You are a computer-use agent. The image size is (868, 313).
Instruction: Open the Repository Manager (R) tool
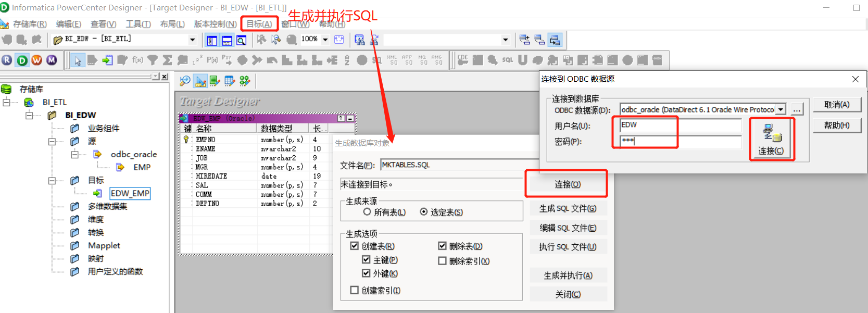click(7, 60)
